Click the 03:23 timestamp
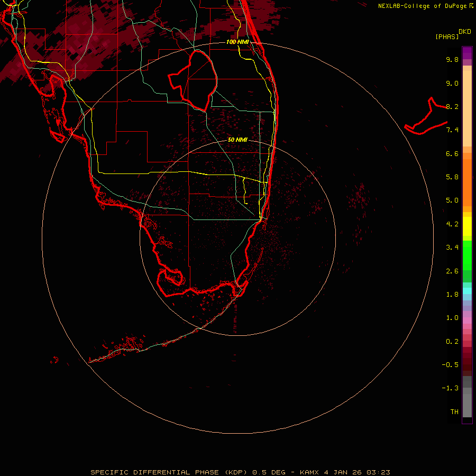Screen dimensions: 476x476 click(378, 472)
